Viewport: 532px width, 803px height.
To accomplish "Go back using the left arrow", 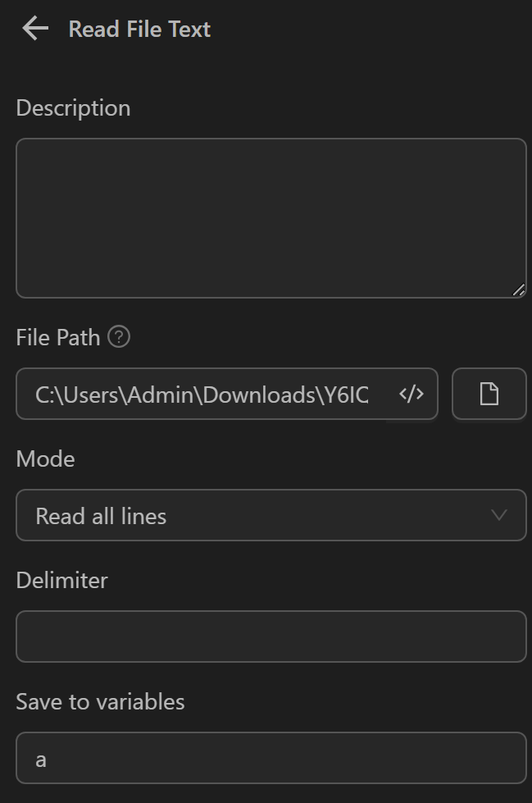I will pyautogui.click(x=35, y=29).
